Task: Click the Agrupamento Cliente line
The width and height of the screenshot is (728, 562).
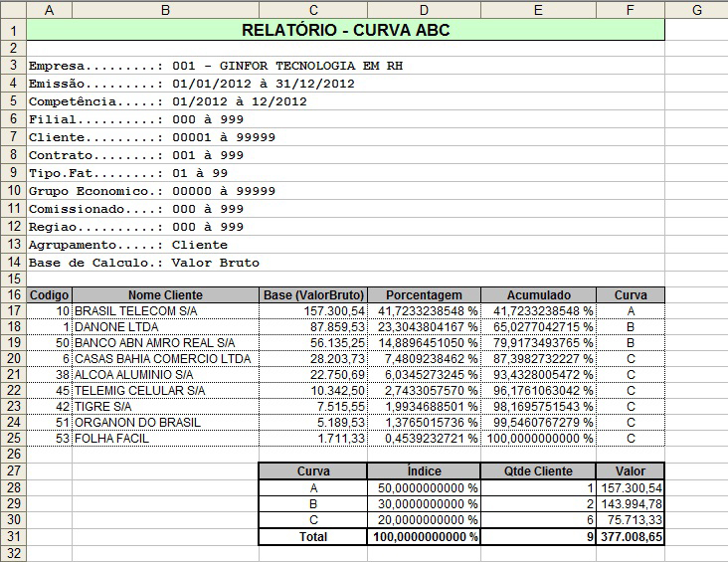Action: pyautogui.click(x=128, y=245)
